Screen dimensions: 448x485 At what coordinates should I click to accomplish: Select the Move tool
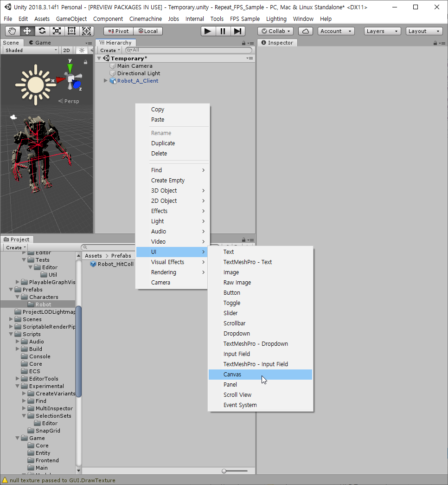coord(27,31)
